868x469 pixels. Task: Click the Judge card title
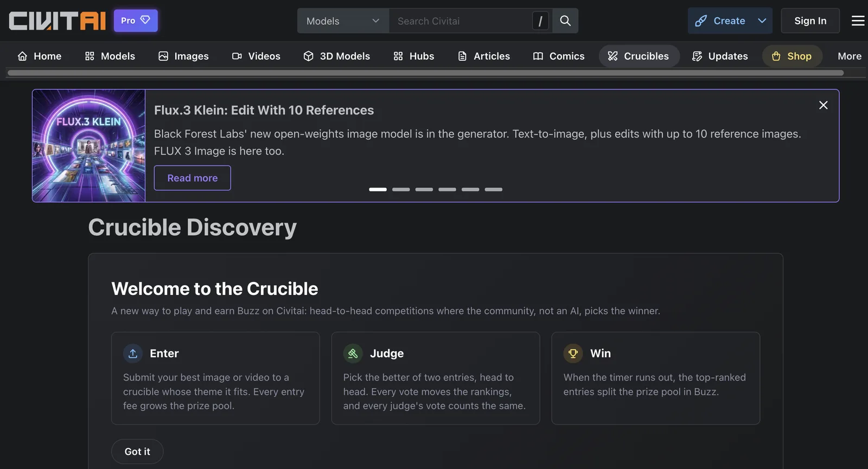387,354
